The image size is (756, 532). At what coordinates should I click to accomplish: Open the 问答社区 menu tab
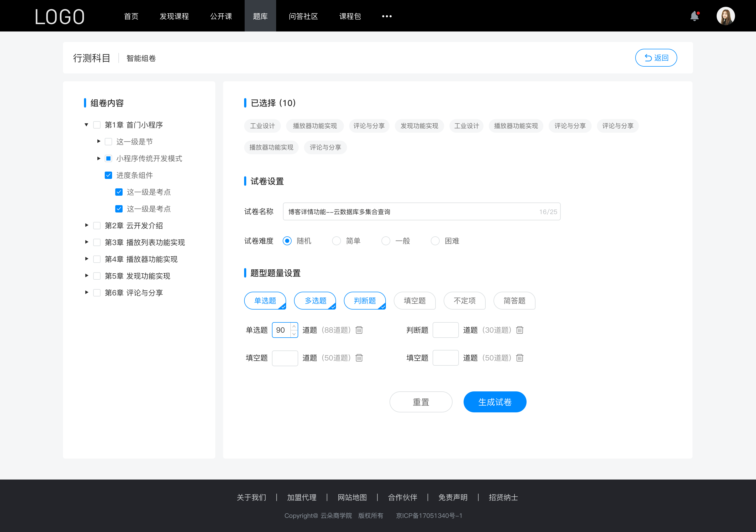click(302, 15)
